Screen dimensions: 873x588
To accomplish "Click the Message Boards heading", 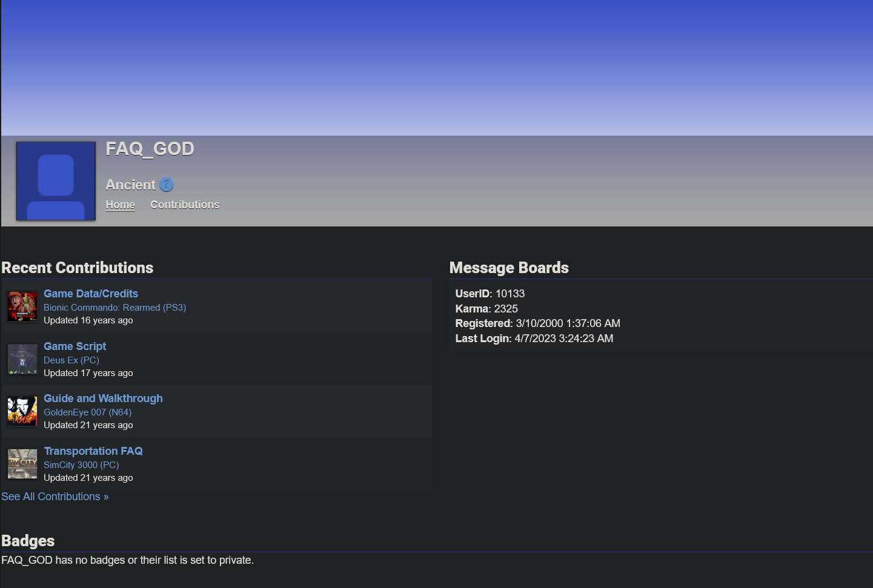I will click(x=509, y=268).
